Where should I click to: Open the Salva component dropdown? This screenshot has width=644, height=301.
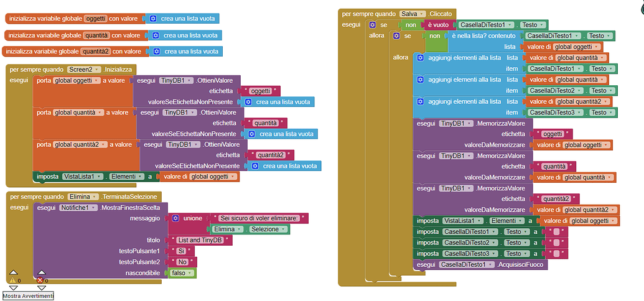pos(422,14)
